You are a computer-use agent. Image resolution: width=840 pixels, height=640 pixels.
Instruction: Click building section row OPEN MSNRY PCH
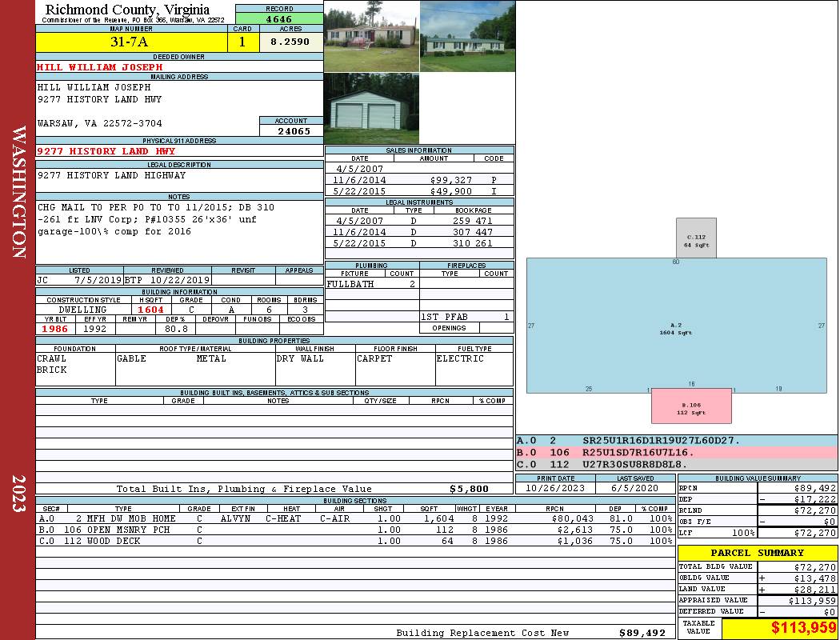click(356, 530)
